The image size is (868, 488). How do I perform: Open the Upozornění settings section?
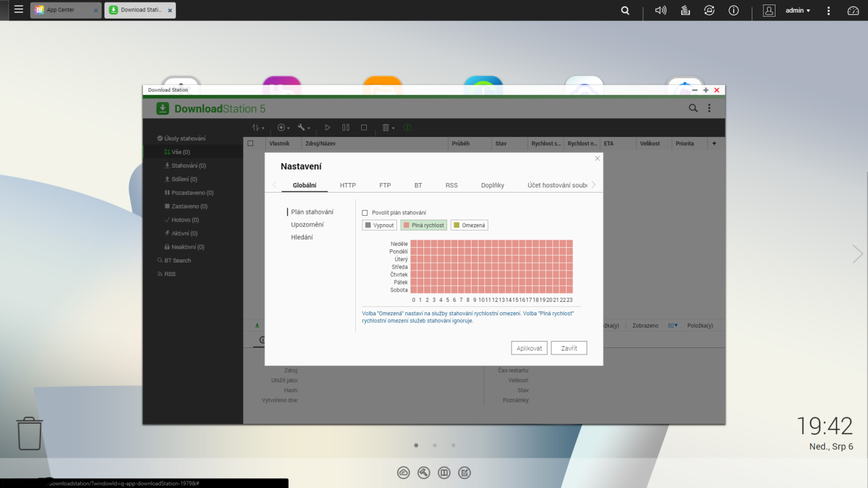point(307,225)
